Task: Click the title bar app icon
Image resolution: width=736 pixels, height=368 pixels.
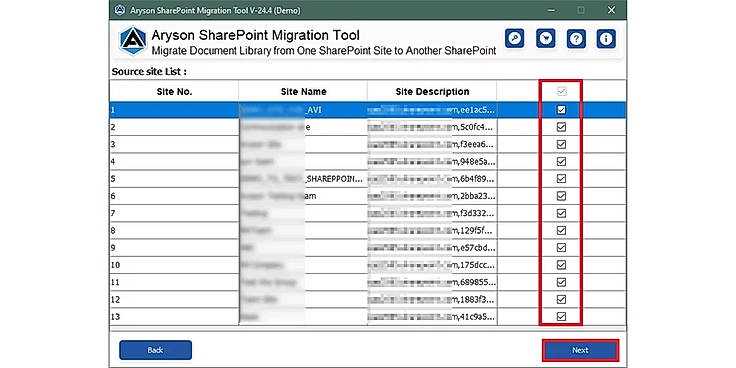Action: point(120,10)
